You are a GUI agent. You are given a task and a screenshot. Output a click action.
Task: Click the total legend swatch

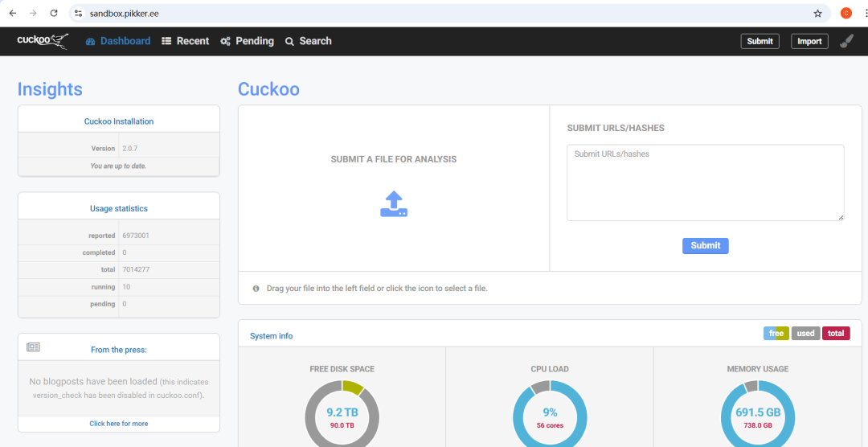pyautogui.click(x=836, y=334)
